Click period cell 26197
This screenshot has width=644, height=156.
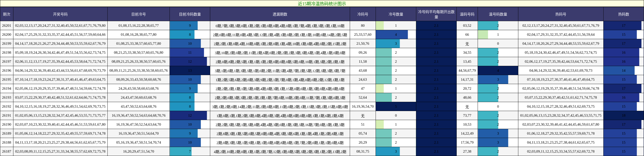point(7,61)
